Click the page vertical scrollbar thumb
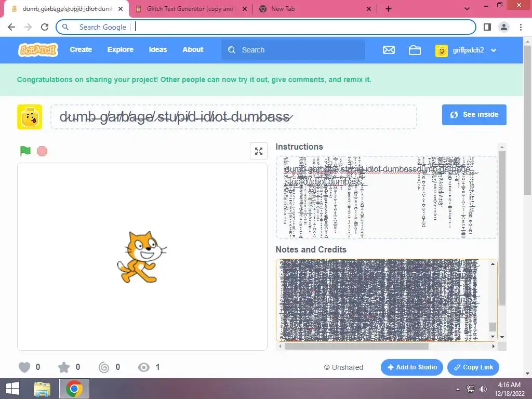 [x=527, y=121]
